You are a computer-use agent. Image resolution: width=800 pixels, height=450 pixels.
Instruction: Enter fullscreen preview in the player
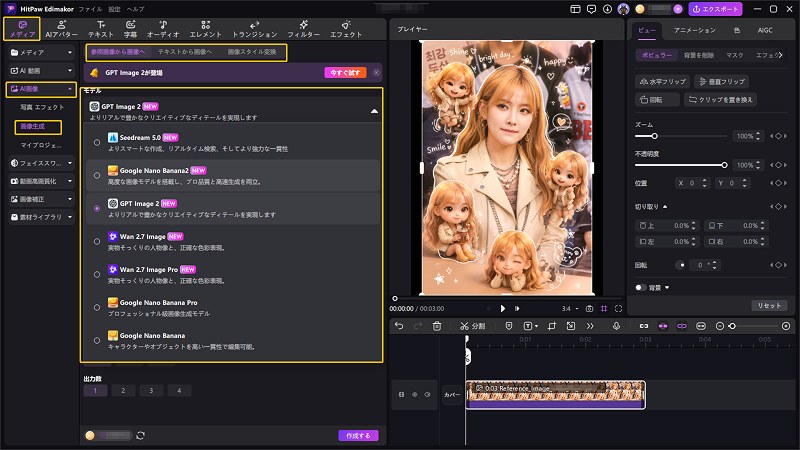point(618,309)
